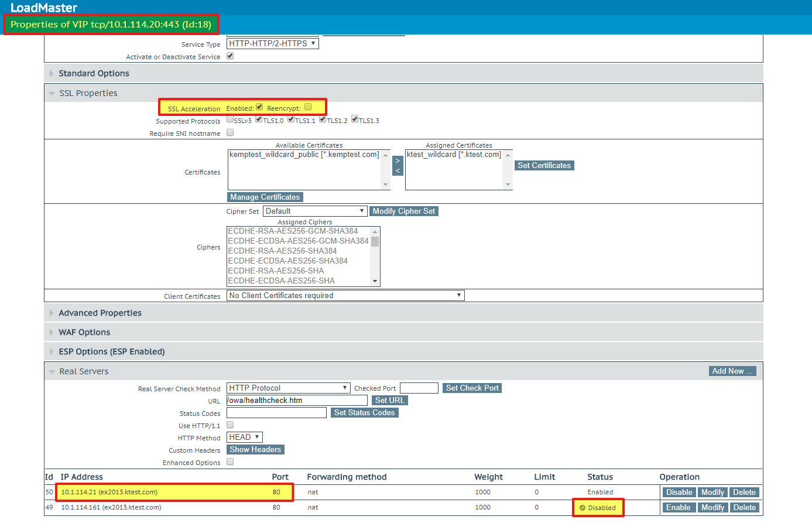Viewport: 812px width, 523px height.
Task: Uncheck SSL Acceleration Enabled checkbox
Action: 259,107
